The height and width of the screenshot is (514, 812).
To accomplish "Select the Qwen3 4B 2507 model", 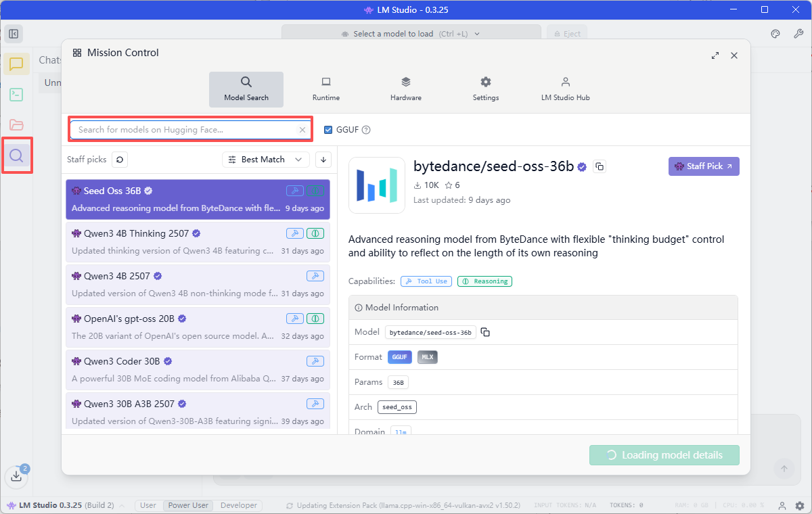I will 198,285.
